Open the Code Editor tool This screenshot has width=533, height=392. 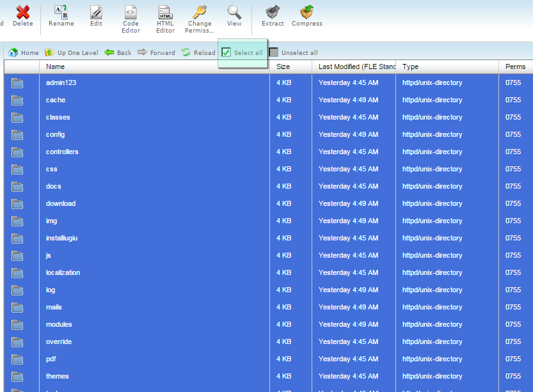[131, 12]
